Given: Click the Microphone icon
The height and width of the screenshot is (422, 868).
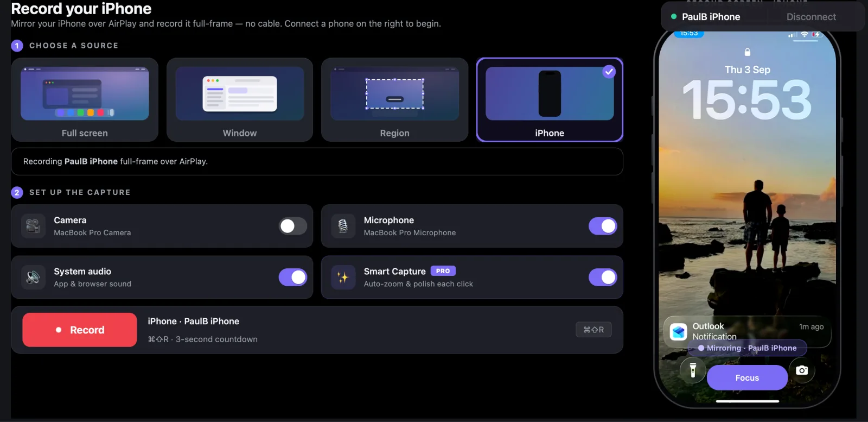Looking at the screenshot, I should click(343, 226).
